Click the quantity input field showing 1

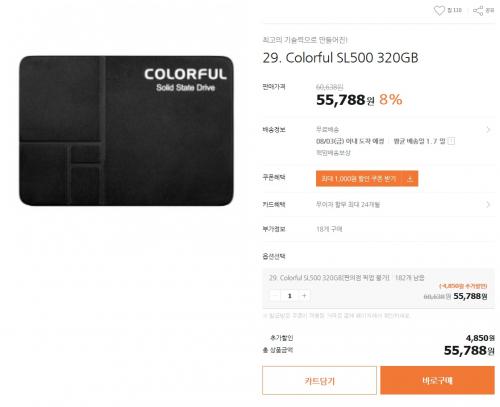coord(290,296)
